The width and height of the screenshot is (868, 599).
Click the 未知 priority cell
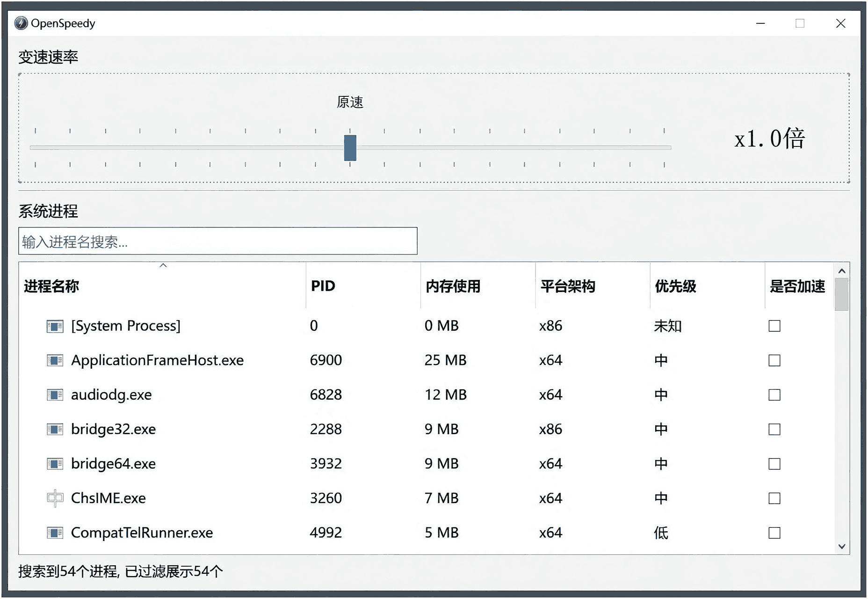(x=668, y=326)
